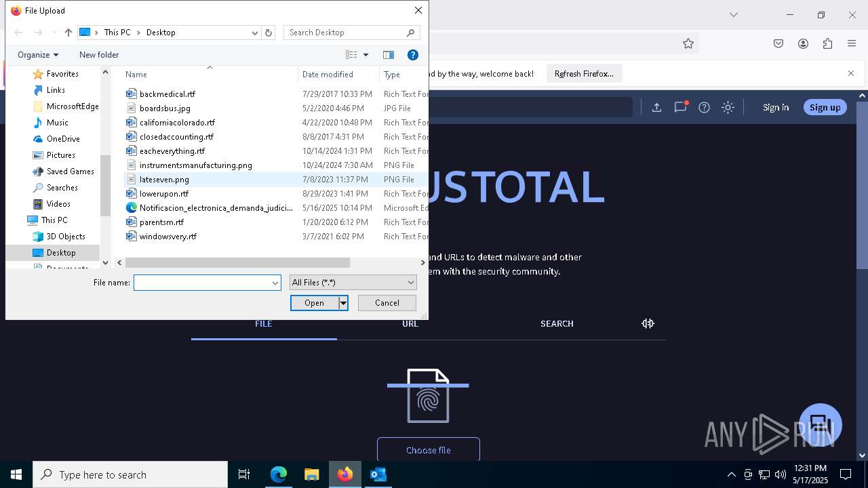The height and width of the screenshot is (488, 868).
Task: Refresh the Desktop folder listing
Action: click(x=269, y=33)
